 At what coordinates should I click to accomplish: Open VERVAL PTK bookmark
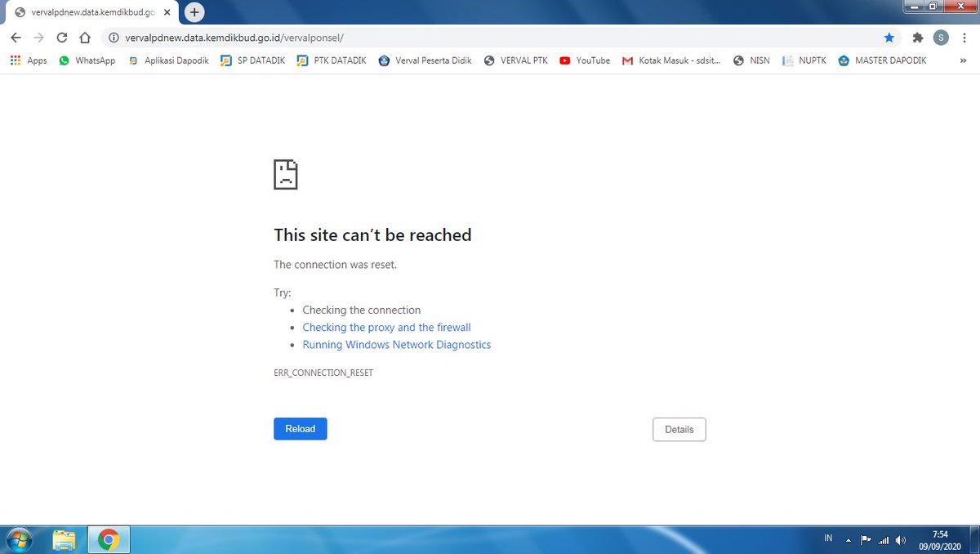pyautogui.click(x=516, y=60)
